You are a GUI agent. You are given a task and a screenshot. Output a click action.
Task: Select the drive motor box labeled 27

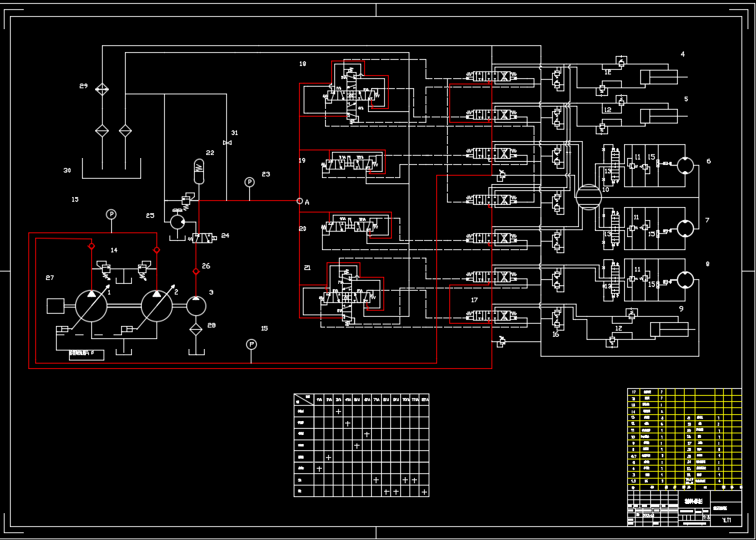(x=55, y=306)
